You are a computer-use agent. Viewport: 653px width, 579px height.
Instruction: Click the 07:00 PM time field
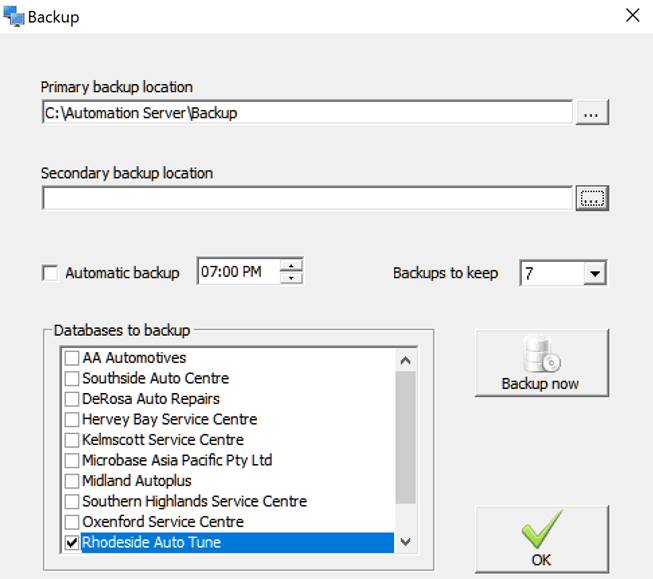[237, 272]
